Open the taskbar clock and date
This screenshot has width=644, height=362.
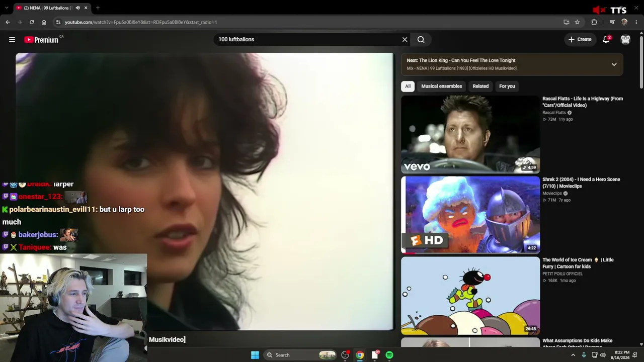click(x=620, y=355)
